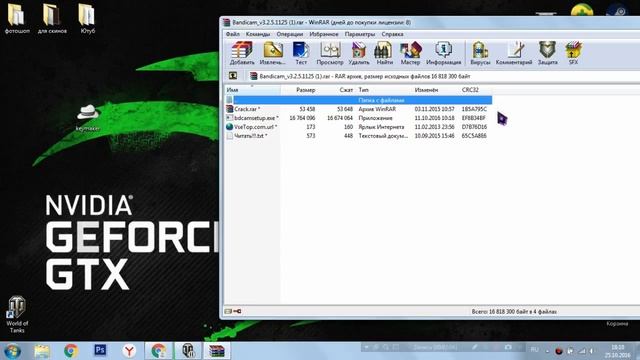Open Photoshop from the taskbar
640x360 pixels.
pyautogui.click(x=100, y=350)
